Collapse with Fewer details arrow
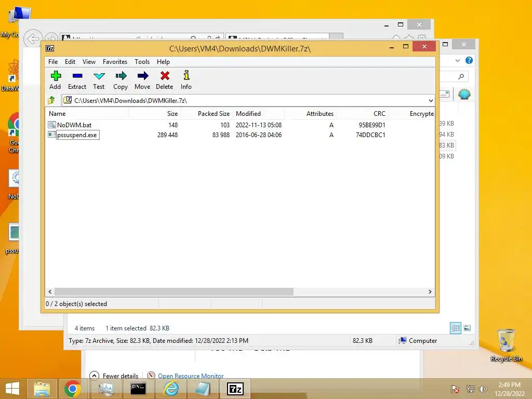Viewport: 532px width, 399px height. coord(94,376)
